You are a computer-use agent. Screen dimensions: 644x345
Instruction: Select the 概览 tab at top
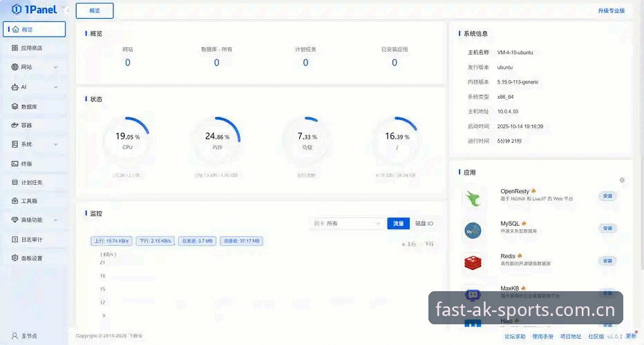[x=95, y=10]
